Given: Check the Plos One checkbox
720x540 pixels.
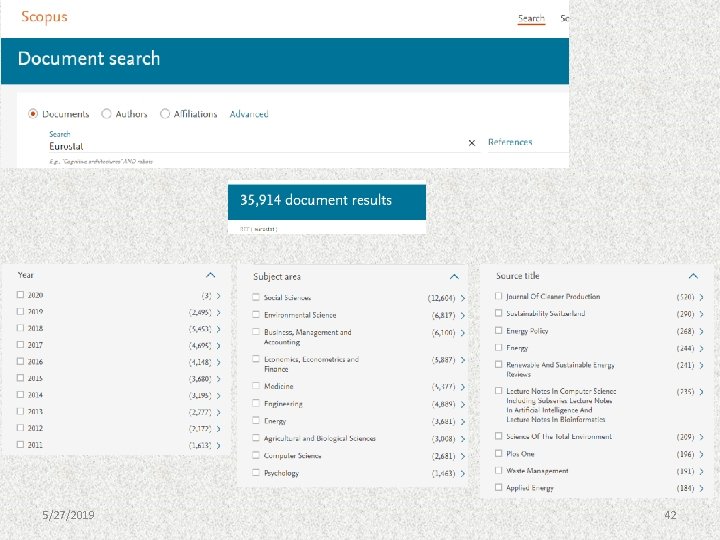Looking at the screenshot, I should [498, 453].
